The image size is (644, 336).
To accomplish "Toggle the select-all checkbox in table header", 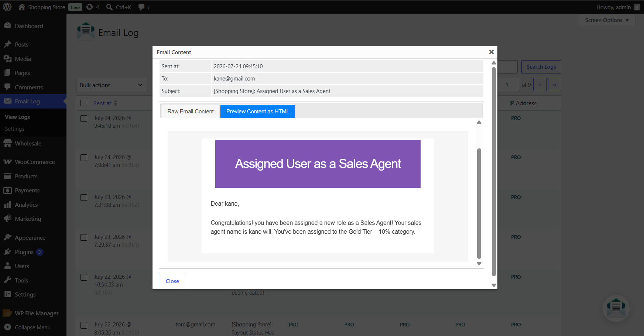I will 84,103.
